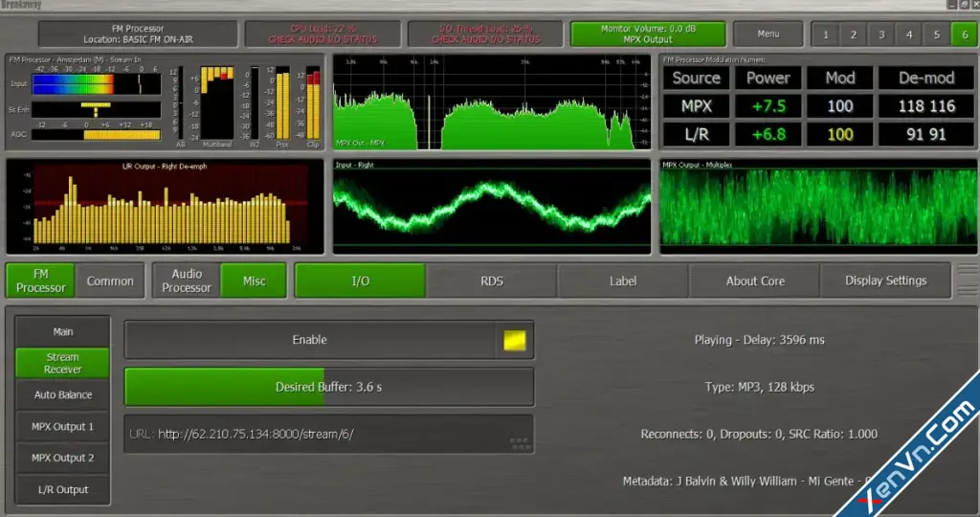Switch to the Label tab
This screenshot has width=980, height=517.
point(623,281)
